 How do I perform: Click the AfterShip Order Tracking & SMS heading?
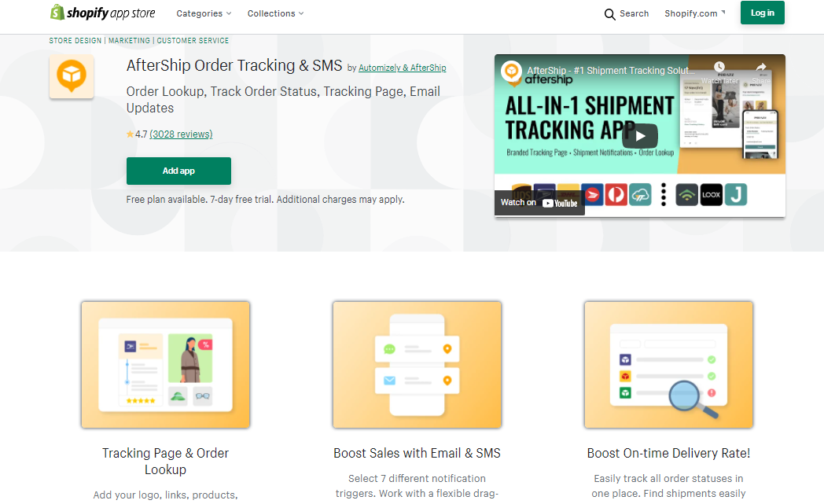[x=234, y=65]
